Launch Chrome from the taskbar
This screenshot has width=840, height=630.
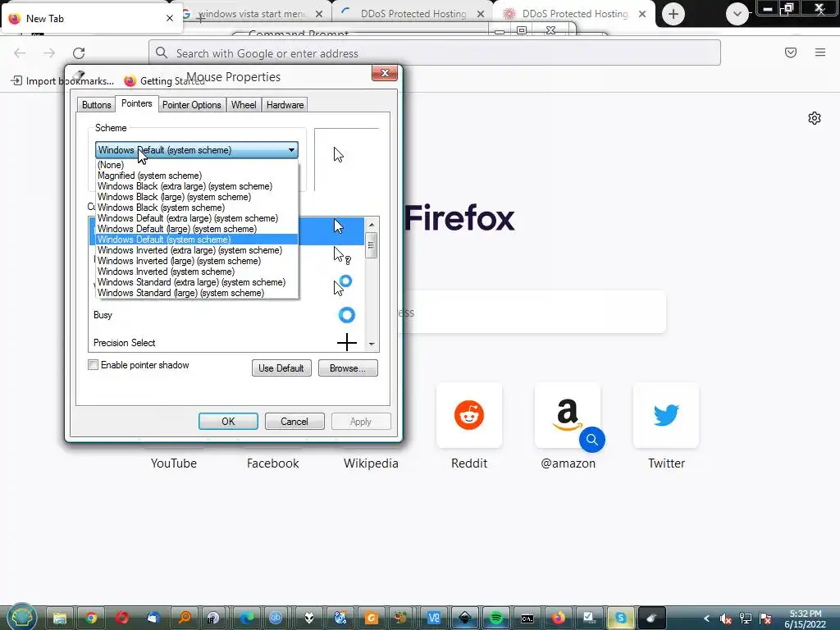(x=91, y=619)
